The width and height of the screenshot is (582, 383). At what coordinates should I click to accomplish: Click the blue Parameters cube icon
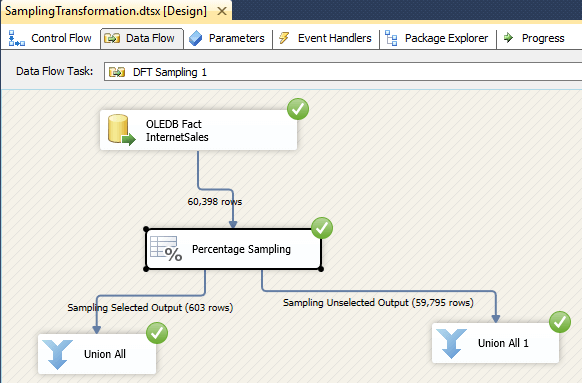click(x=195, y=38)
